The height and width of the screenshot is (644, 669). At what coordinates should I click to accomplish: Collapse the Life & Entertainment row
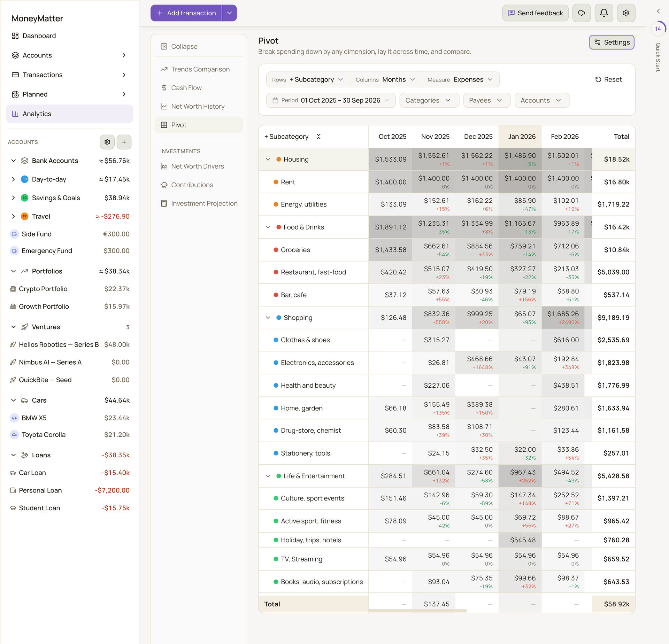coord(268,476)
